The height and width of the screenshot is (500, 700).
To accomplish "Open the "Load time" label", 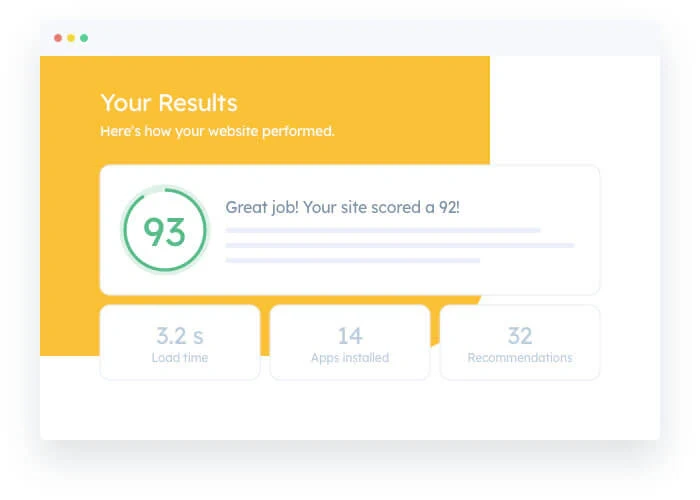I will click(180, 357).
